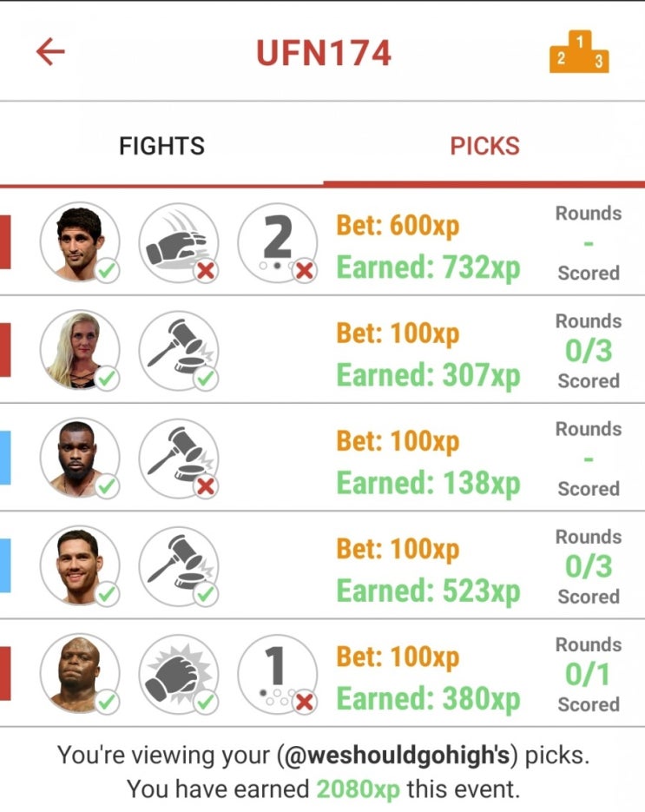
Task: Select the round 2 prediction circle
Action: coord(277,242)
